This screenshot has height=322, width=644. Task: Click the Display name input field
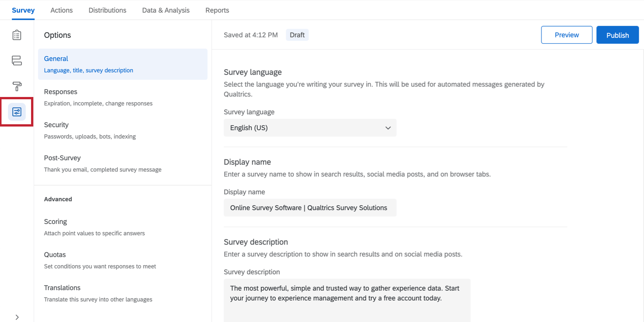point(310,208)
